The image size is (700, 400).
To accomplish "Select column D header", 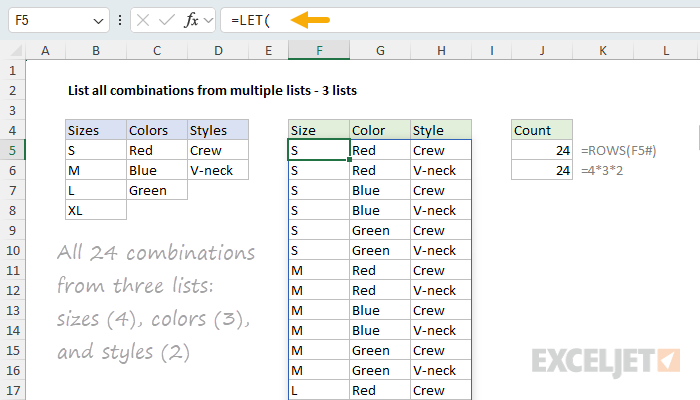I will 218,50.
